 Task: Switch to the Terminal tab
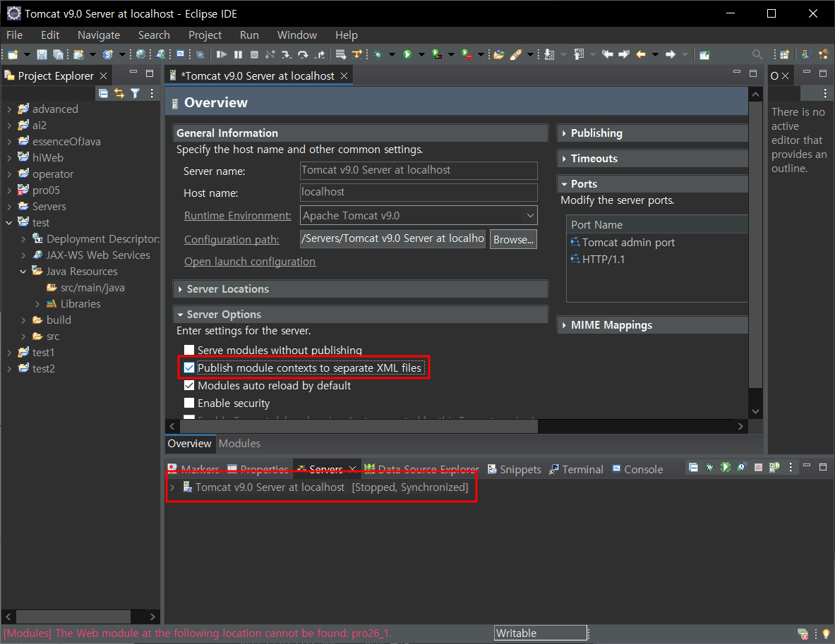pos(576,470)
